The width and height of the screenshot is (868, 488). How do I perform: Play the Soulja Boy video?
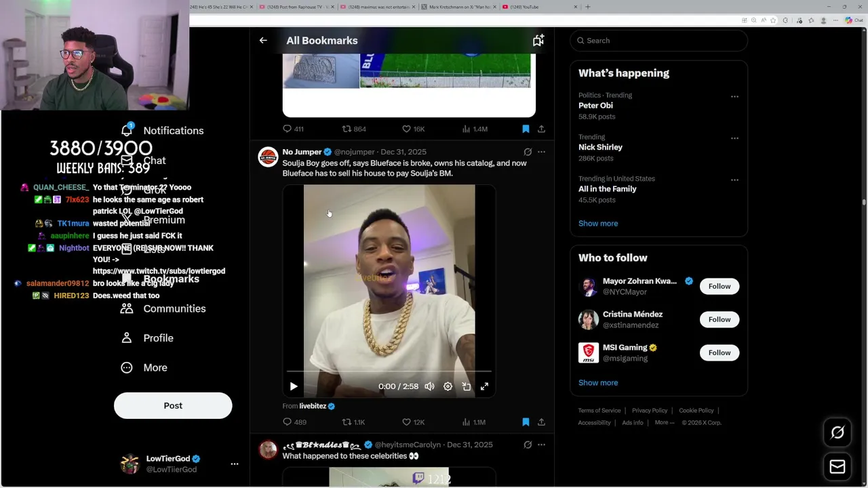[294, 386]
